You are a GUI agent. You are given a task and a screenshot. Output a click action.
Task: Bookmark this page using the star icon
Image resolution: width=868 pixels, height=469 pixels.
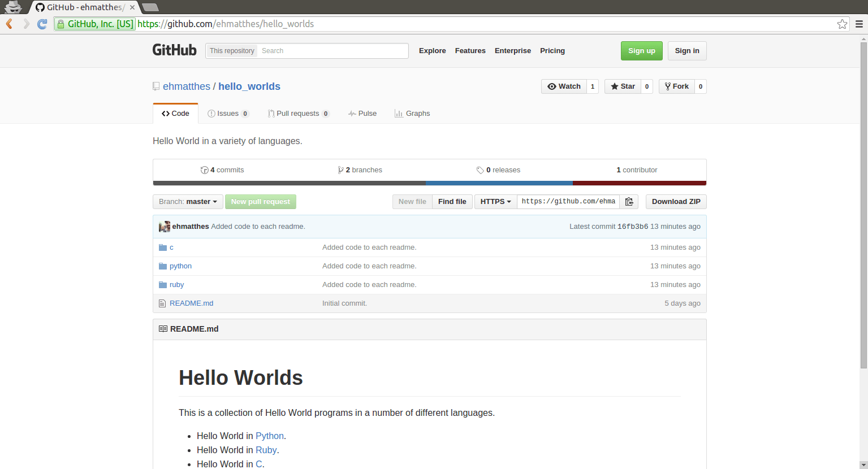tap(842, 24)
